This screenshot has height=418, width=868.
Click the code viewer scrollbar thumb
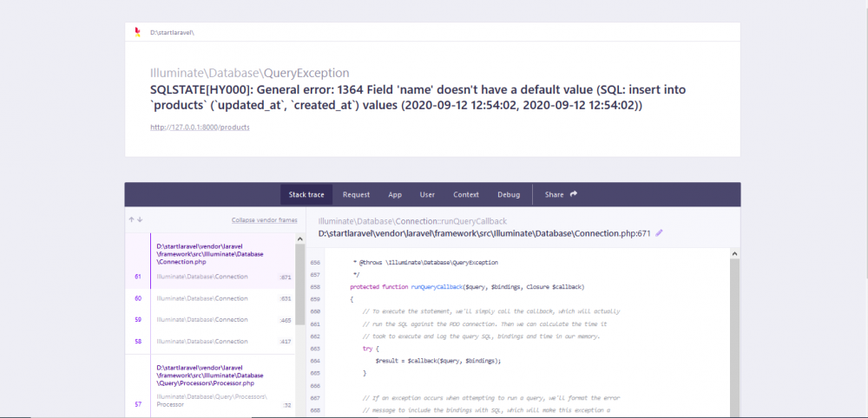pyautogui.click(x=735, y=338)
